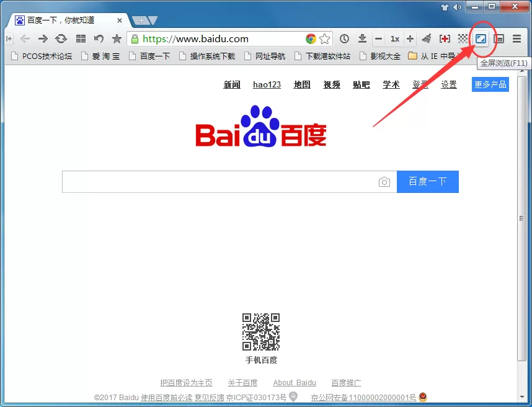Click the checkerboard pattern icon
This screenshot has width=532, height=407.
click(463, 38)
